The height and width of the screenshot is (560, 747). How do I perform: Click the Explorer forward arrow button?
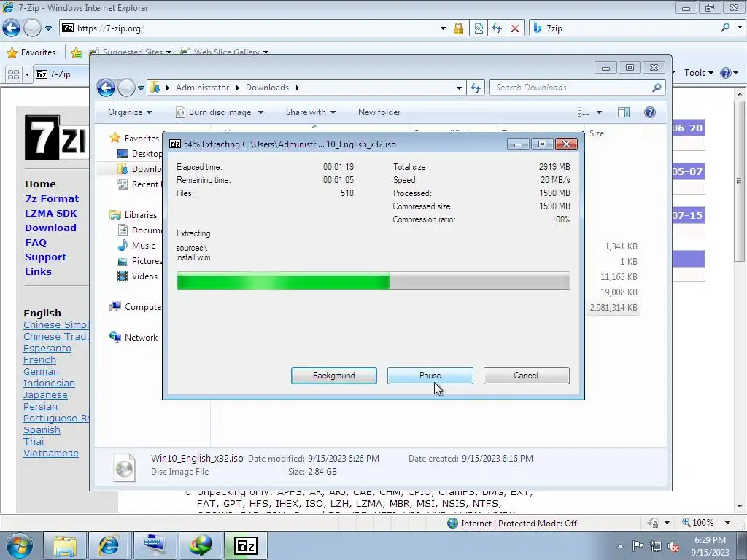tap(126, 87)
